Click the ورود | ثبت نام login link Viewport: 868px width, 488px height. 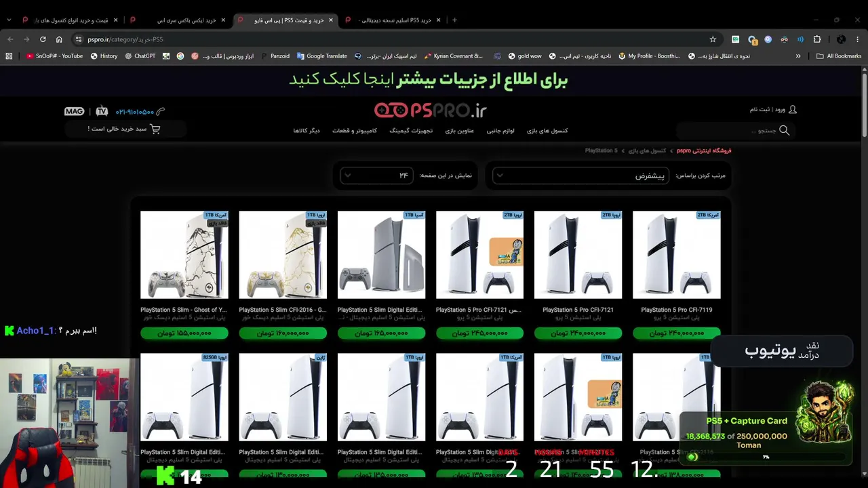pyautogui.click(x=768, y=110)
